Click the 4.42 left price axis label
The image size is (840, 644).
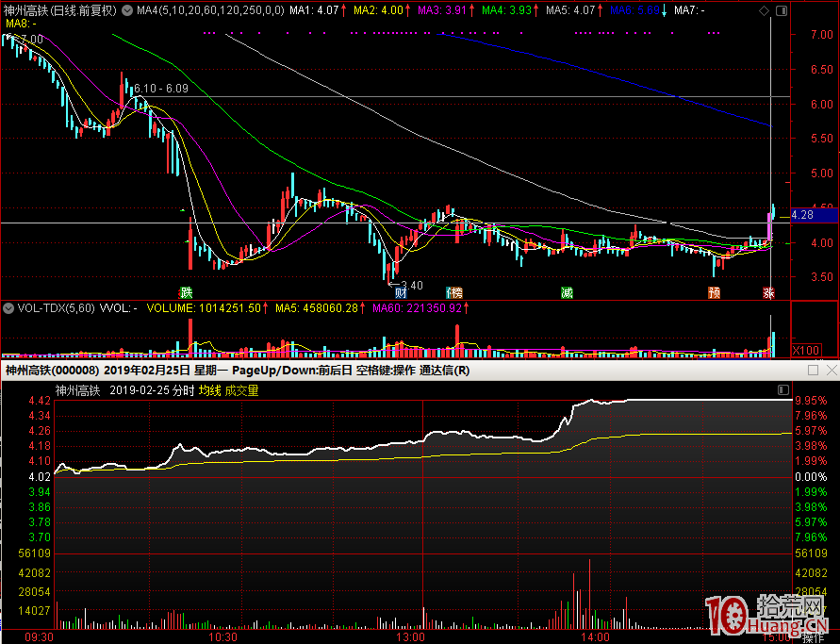pyautogui.click(x=40, y=401)
